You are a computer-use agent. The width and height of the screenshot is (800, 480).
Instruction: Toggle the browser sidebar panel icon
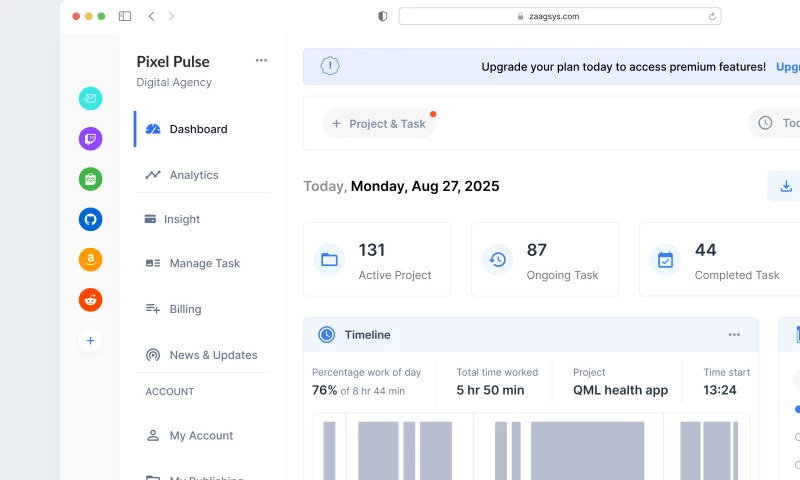click(125, 16)
